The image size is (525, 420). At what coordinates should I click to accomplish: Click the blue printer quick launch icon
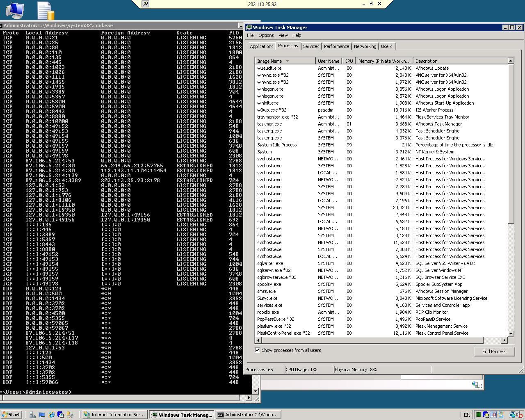pos(61,415)
